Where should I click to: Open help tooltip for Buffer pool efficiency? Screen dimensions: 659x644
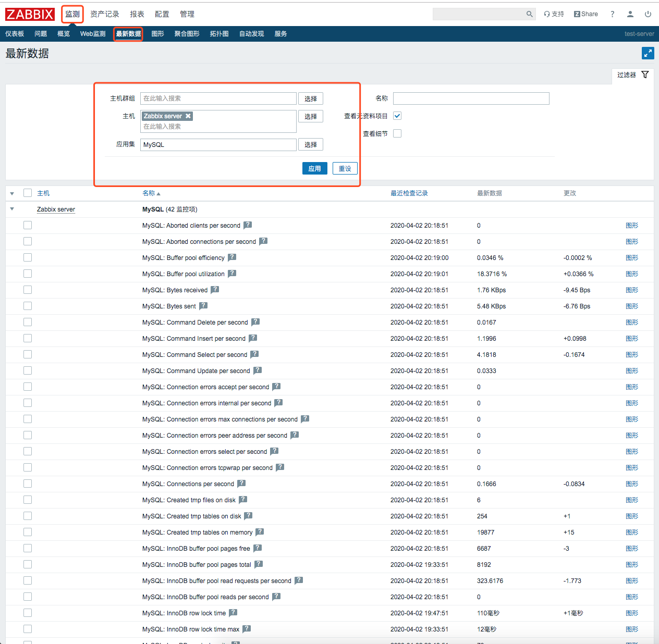click(232, 257)
